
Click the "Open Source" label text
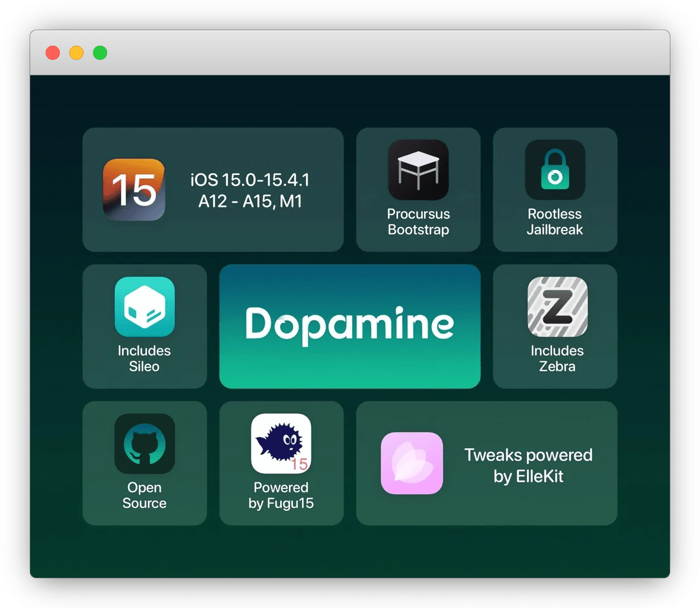tap(145, 495)
